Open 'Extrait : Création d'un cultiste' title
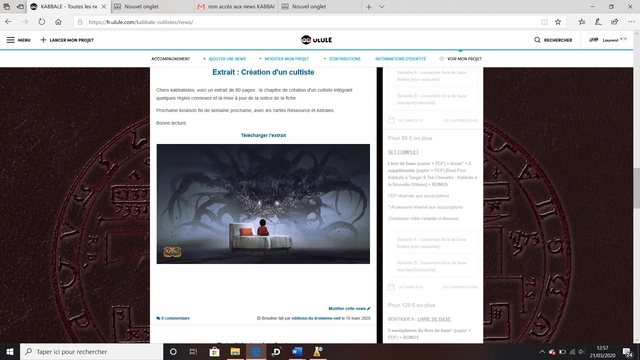The height and width of the screenshot is (360, 640). pos(263,72)
